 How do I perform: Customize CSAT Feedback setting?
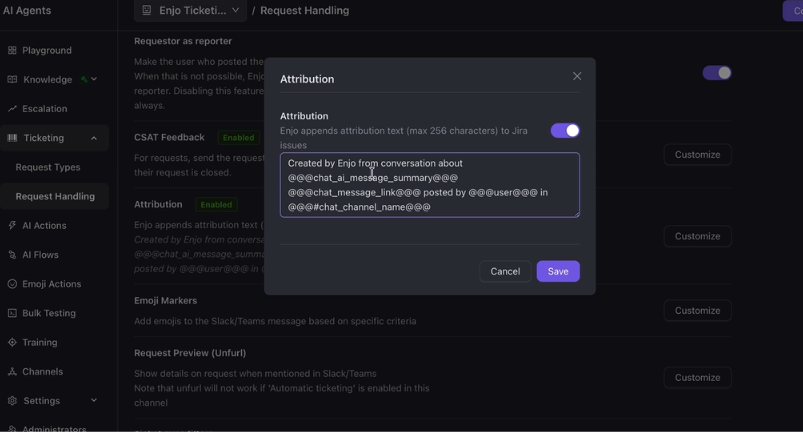698,155
